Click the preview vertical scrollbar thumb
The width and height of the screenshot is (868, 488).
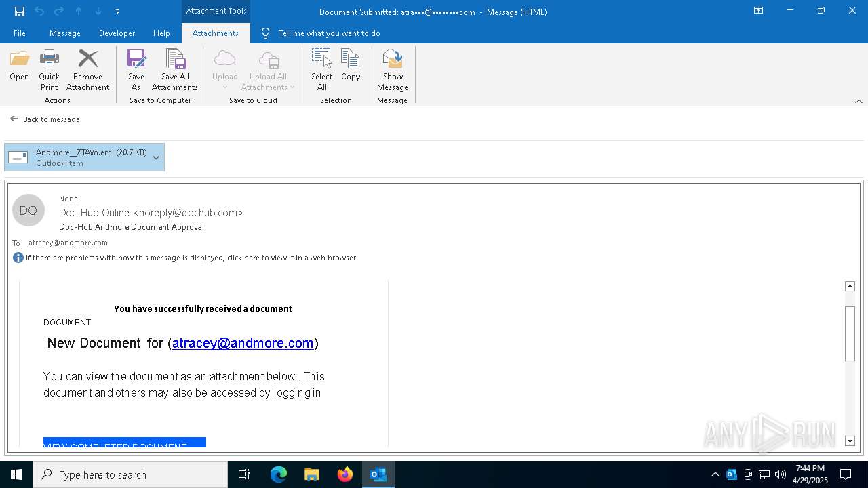[850, 333]
